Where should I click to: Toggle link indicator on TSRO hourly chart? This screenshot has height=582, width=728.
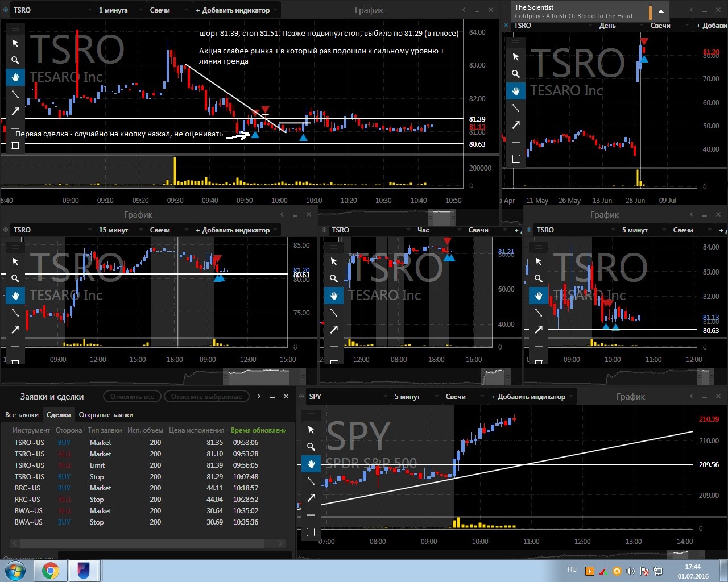click(324, 230)
